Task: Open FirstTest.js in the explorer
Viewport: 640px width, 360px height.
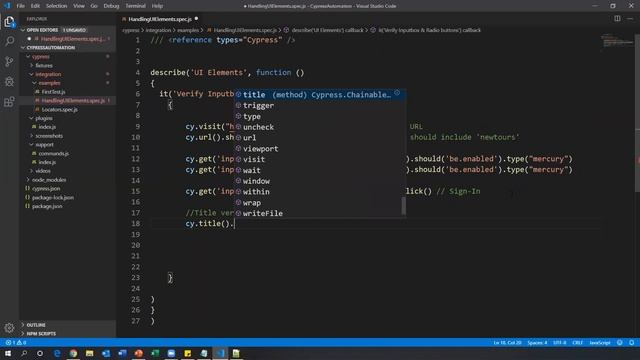Action: click(x=53, y=92)
